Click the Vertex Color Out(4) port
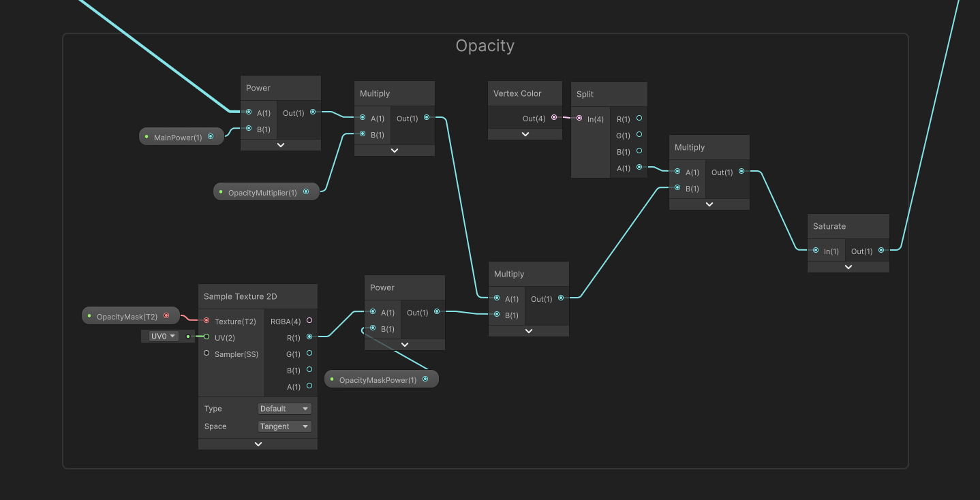The height and width of the screenshot is (500, 980). pyautogui.click(x=553, y=118)
